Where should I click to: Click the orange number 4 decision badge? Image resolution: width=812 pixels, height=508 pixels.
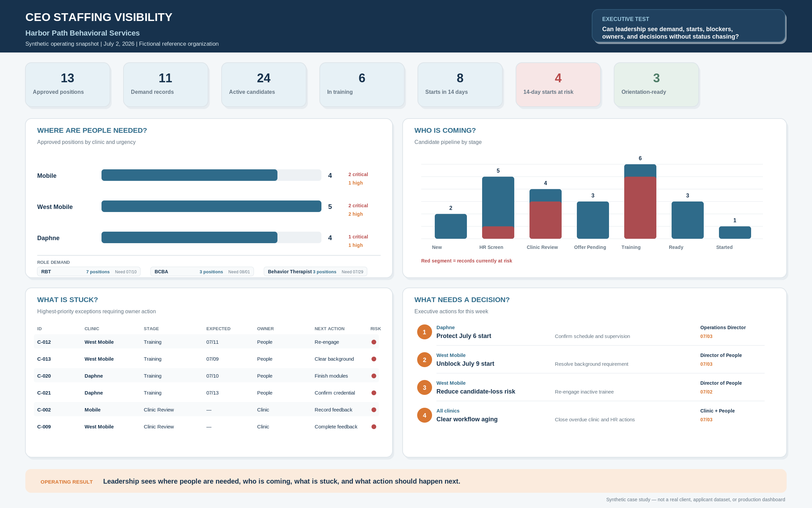(x=425, y=415)
